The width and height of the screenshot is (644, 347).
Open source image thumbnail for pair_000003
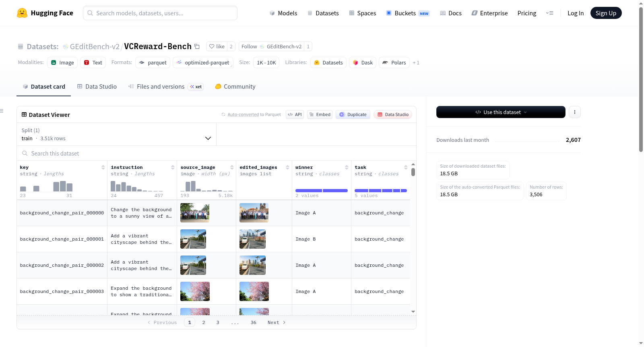pos(195,291)
